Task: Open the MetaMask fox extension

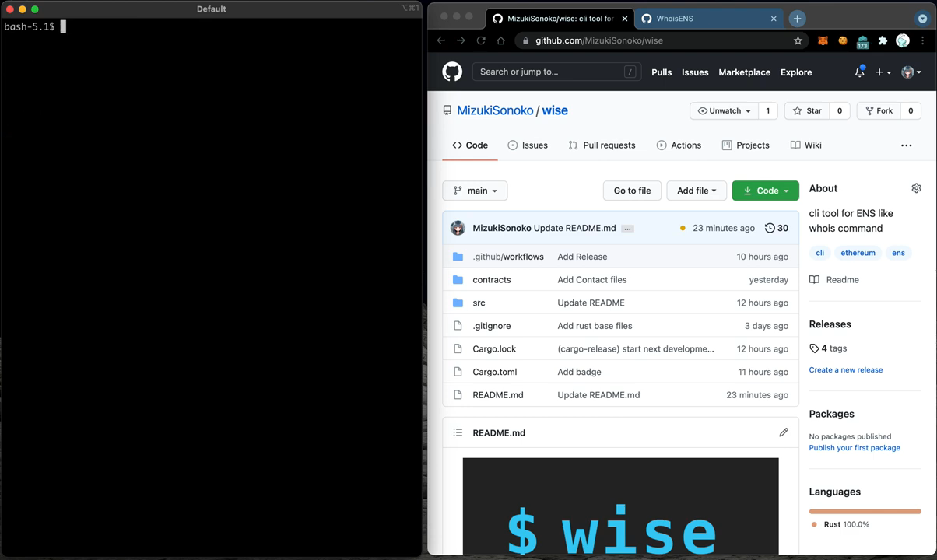Action: (823, 40)
